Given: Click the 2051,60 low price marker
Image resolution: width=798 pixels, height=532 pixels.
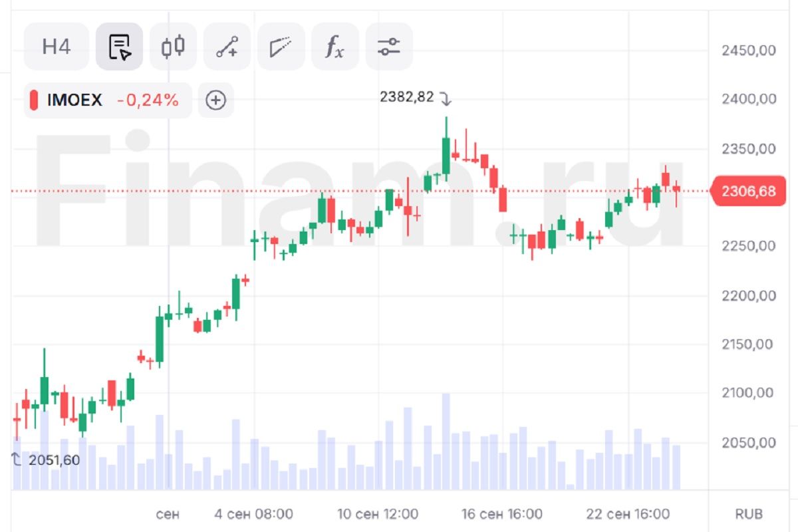Looking at the screenshot, I should 53,460.
